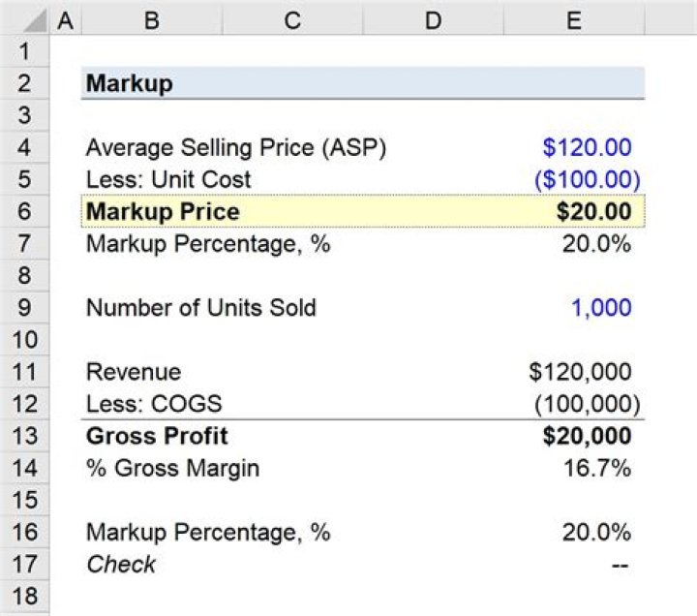This screenshot has width=697, height=616.
Task: Click the "Average Selling Price (ASP)" label
Action: coord(236,147)
